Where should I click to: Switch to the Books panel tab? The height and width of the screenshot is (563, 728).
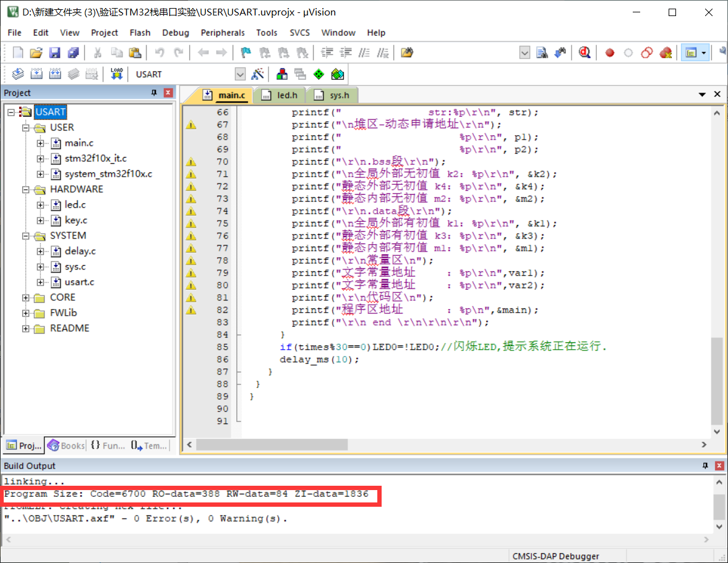66,446
